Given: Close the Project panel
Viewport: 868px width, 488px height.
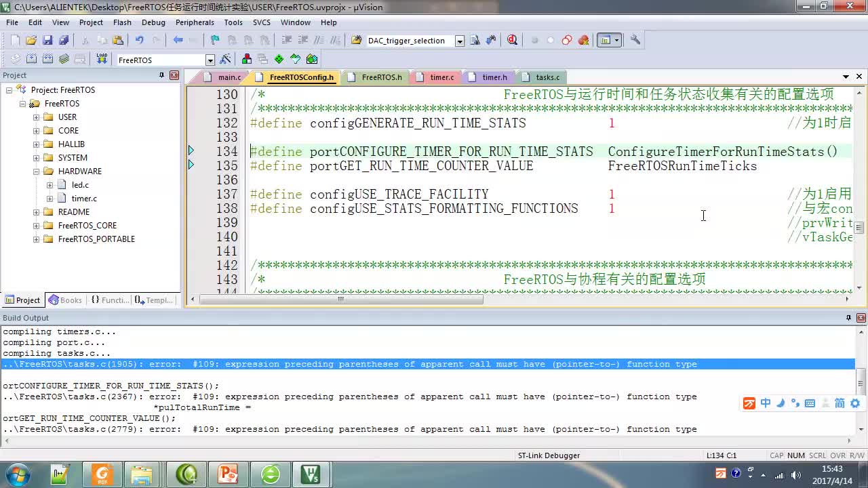Looking at the screenshot, I should click(174, 75).
